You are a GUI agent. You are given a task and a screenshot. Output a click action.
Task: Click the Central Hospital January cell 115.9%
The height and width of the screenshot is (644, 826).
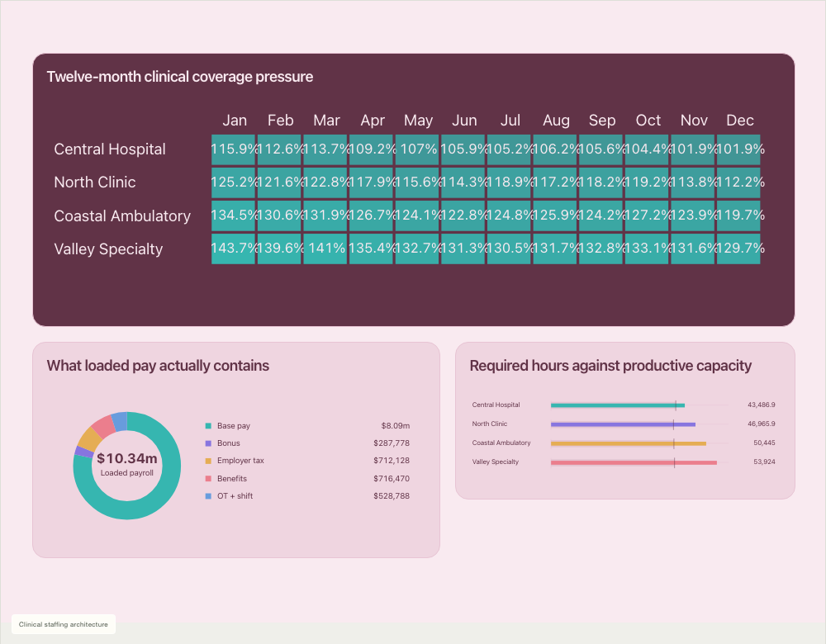point(234,149)
